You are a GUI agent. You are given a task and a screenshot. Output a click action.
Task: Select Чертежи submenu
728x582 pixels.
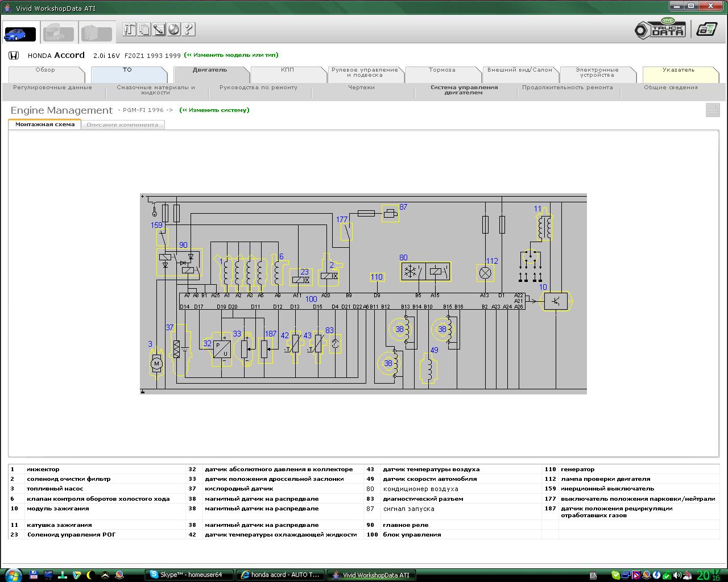tap(362, 88)
